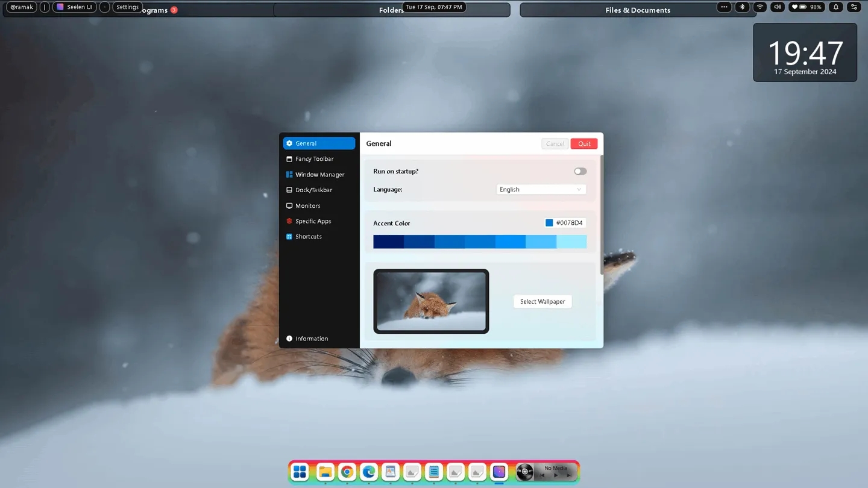This screenshot has height=488, width=868.
Task: Open the three-dots overflow in top bar
Action: (x=724, y=7)
